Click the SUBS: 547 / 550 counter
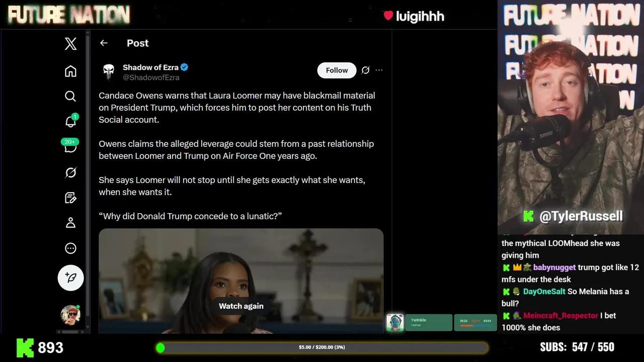This screenshot has height=362, width=644. (x=577, y=347)
